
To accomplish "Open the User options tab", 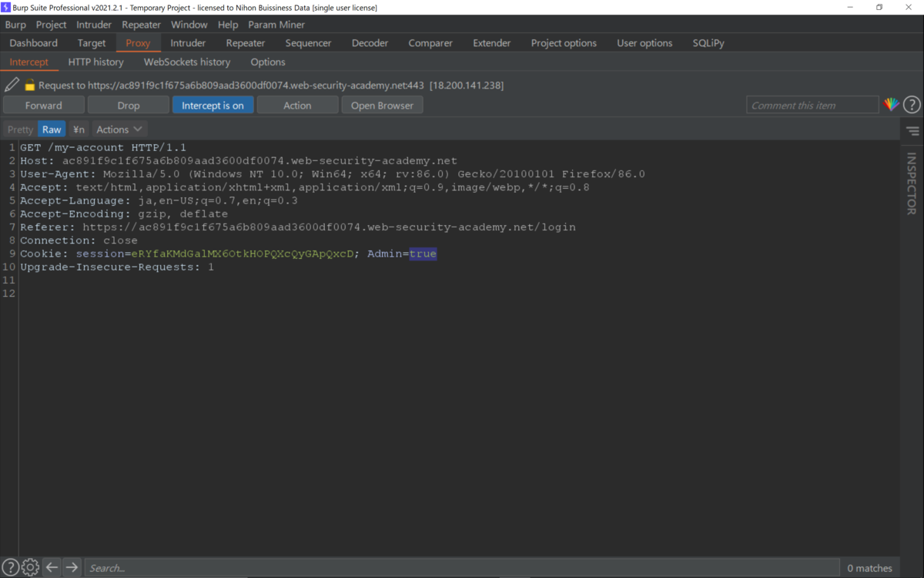I will click(644, 43).
